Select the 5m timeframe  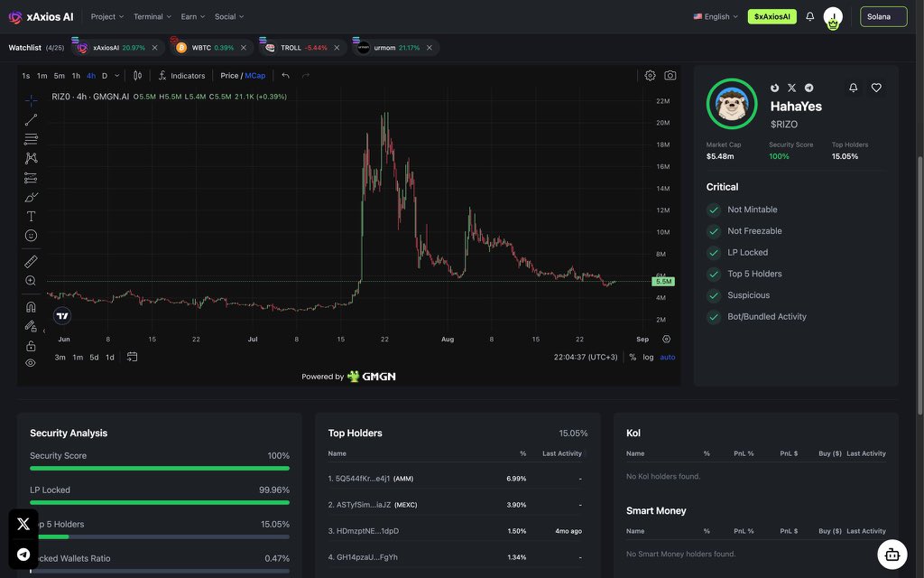point(59,76)
